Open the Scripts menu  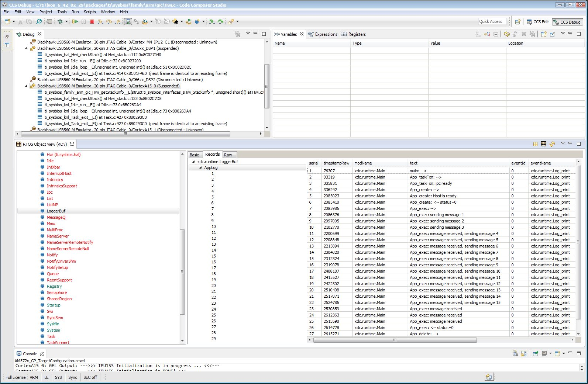tap(90, 12)
